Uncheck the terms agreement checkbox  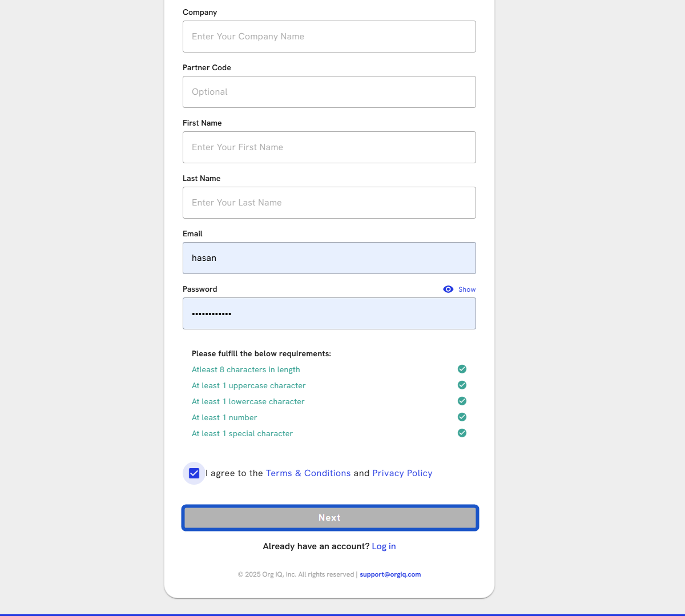(x=194, y=473)
